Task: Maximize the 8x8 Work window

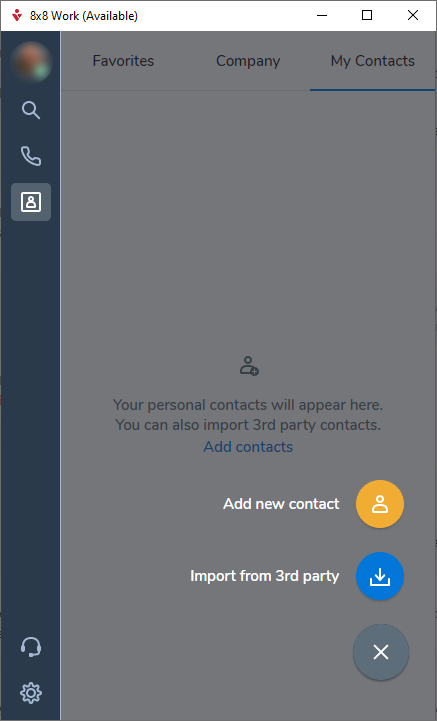Action: [367, 15]
